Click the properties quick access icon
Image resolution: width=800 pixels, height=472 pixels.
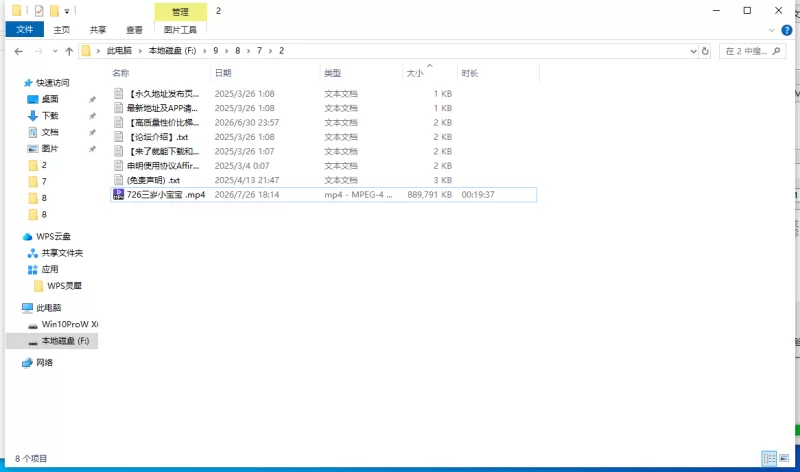click(x=39, y=11)
